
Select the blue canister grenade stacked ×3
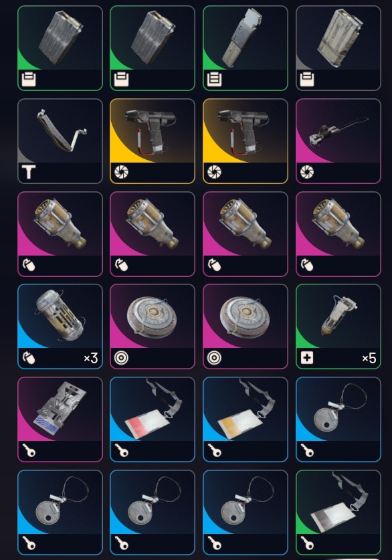point(60,326)
